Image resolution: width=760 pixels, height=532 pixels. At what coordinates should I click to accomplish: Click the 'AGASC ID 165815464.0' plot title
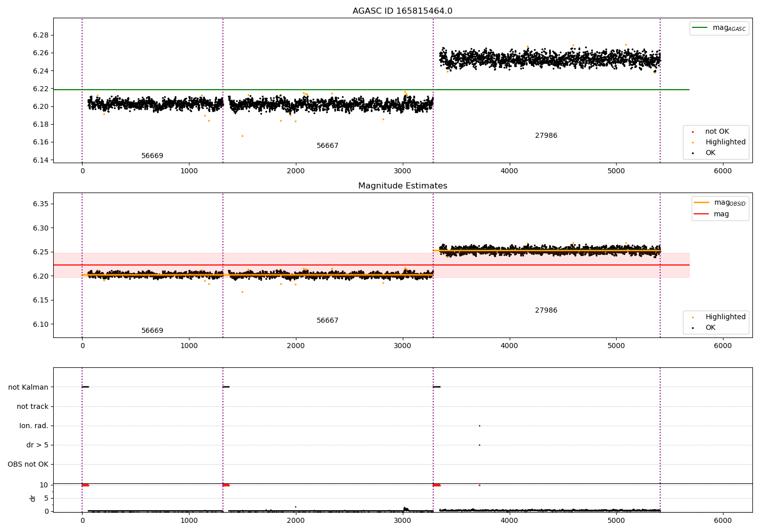pos(402,11)
